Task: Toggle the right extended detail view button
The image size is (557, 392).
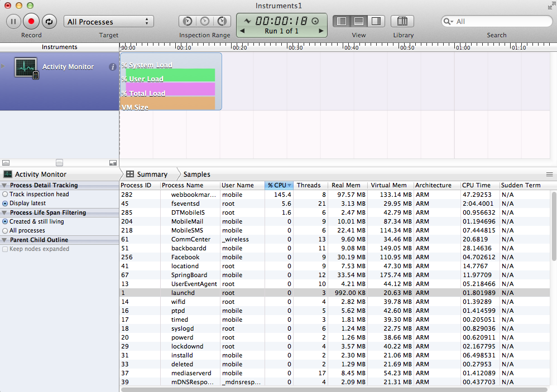Action: (x=376, y=21)
